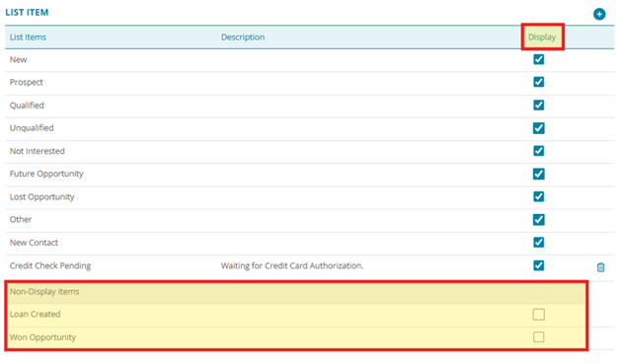Select the New list item text

click(x=19, y=59)
